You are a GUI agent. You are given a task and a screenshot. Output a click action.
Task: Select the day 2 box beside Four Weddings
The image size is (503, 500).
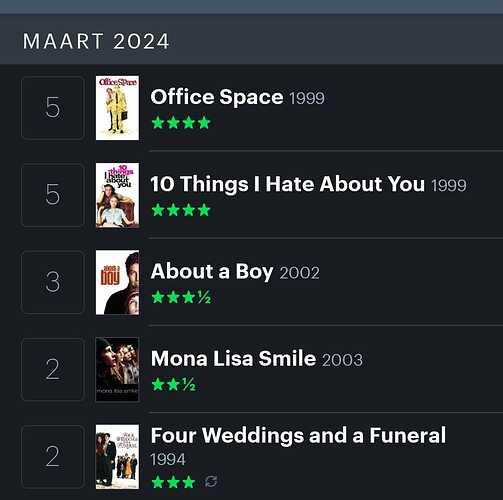[53, 456]
